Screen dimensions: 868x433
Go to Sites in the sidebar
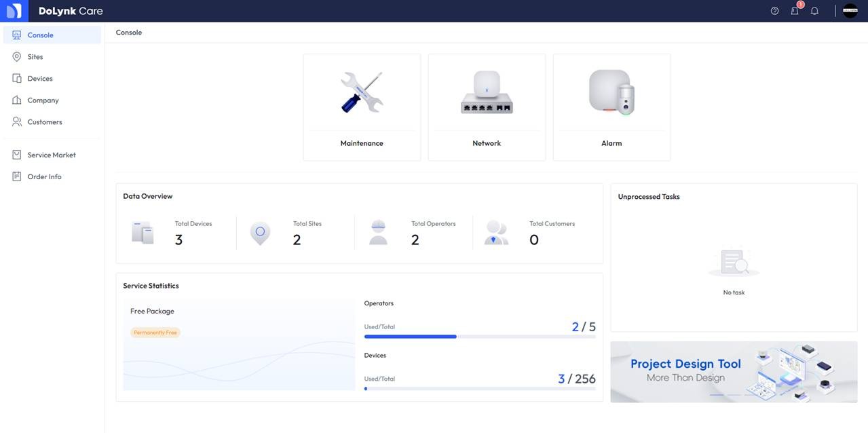coord(35,57)
